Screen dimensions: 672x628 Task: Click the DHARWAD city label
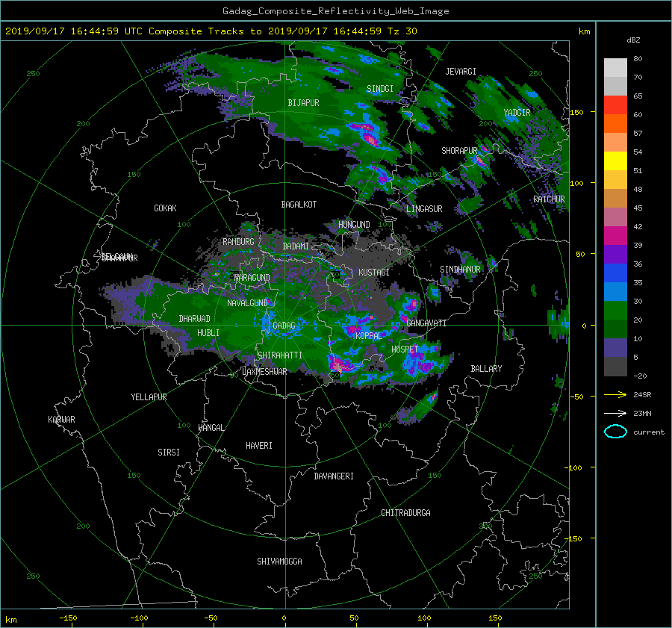coord(195,319)
